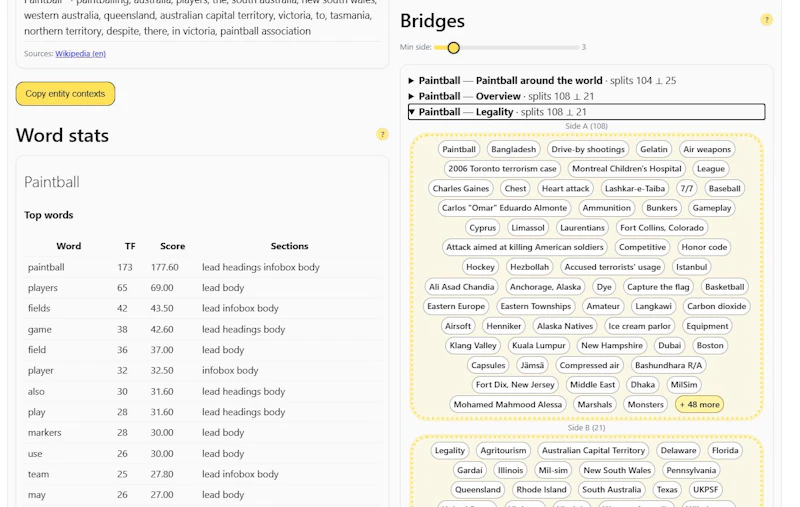This screenshot has width=800, height=507.
Task: Click the Word stats help question mark icon
Action: [382, 134]
